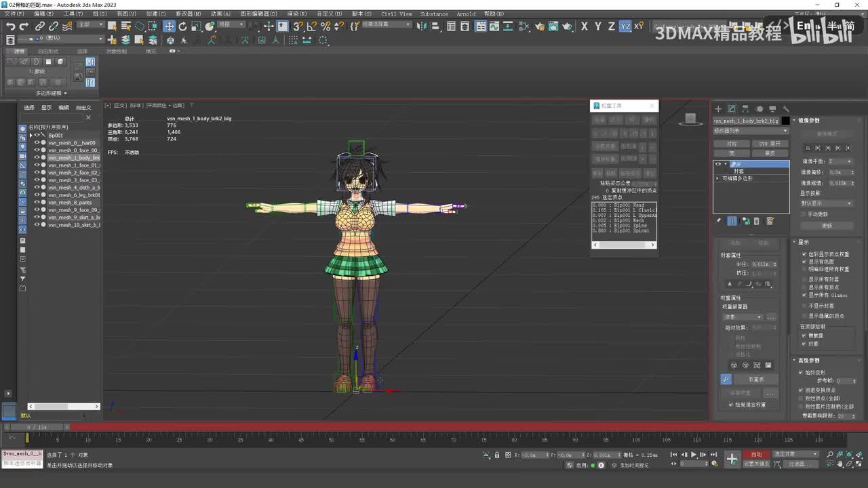The width and height of the screenshot is (868, 488).
Task: Restrict transform to Y axis
Action: coord(597,26)
